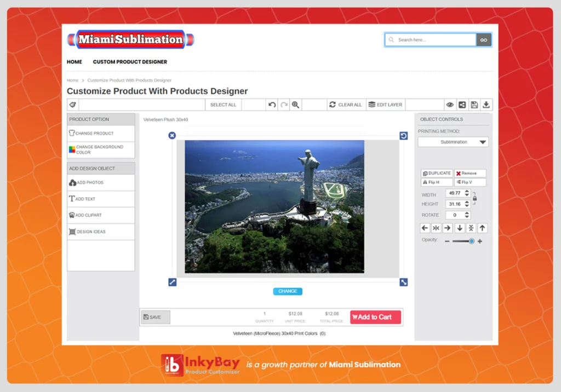The width and height of the screenshot is (561, 392).
Task: Open the Printing Method dropdown
Action: point(453,142)
